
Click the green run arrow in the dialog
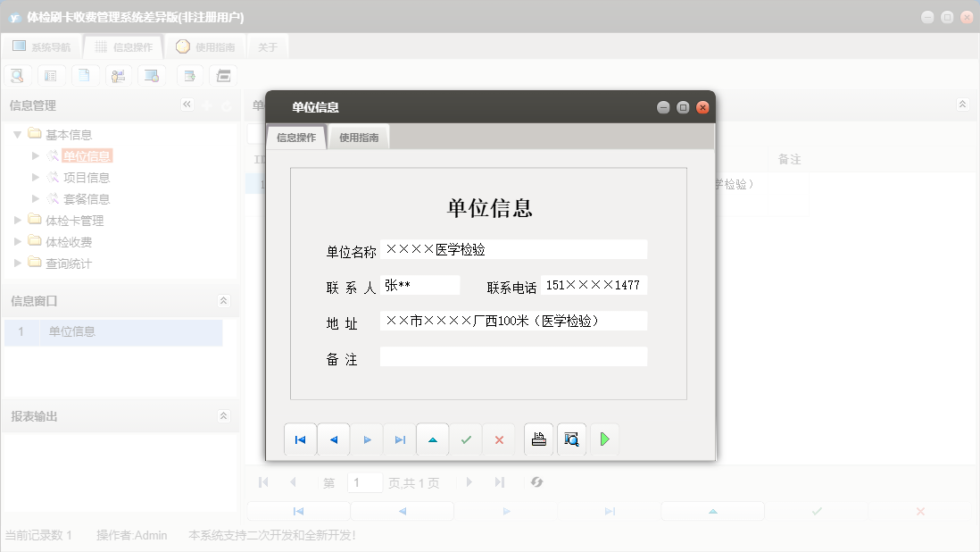click(x=604, y=439)
